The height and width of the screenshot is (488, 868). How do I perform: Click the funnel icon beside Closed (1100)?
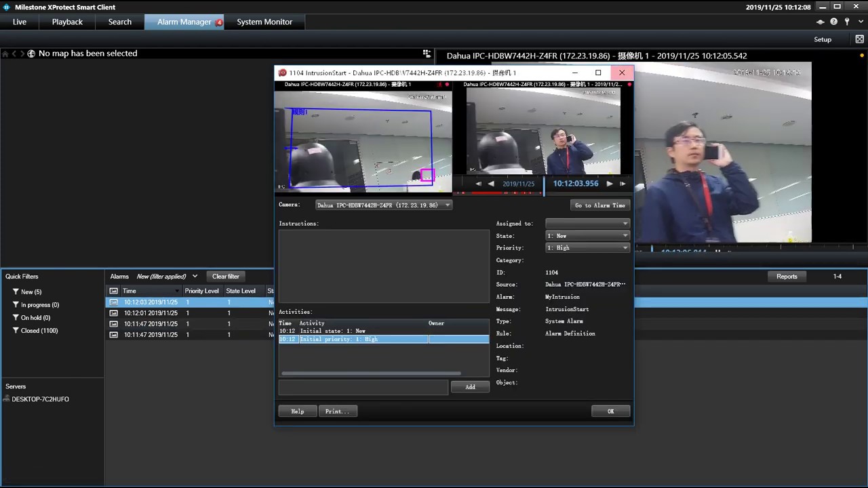[16, 330]
